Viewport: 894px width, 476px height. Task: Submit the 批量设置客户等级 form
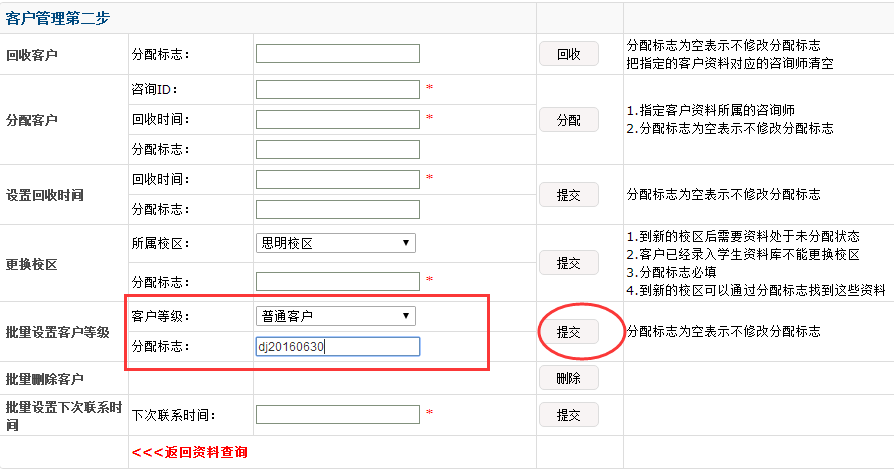click(x=568, y=331)
